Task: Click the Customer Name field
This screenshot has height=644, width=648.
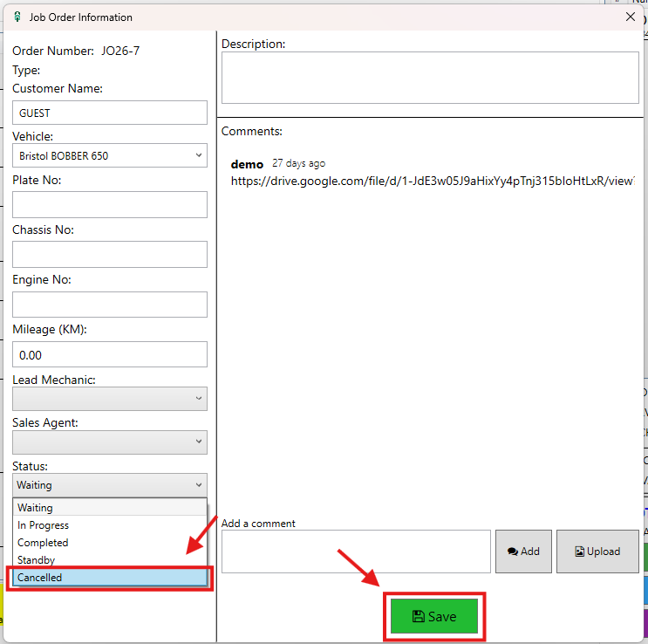Action: pyautogui.click(x=110, y=113)
